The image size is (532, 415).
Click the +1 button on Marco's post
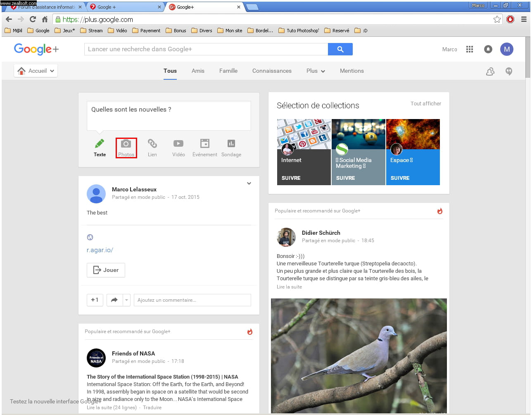[x=95, y=300]
